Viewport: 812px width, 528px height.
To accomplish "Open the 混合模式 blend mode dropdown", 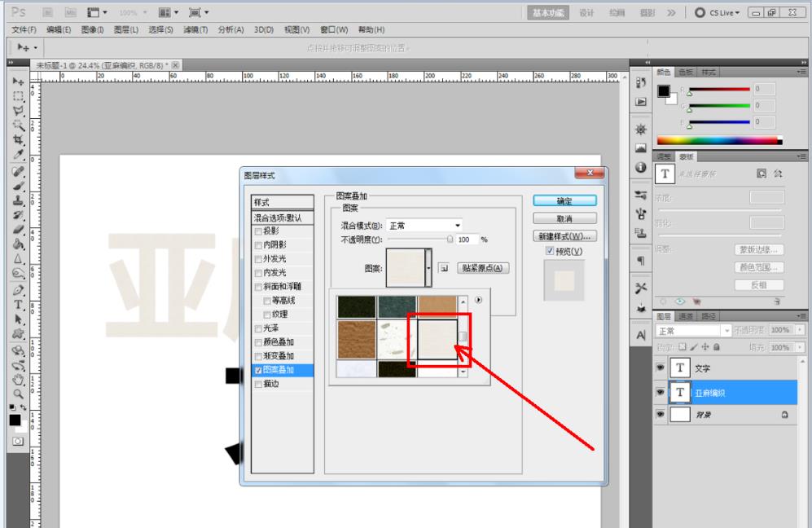I will tap(458, 225).
